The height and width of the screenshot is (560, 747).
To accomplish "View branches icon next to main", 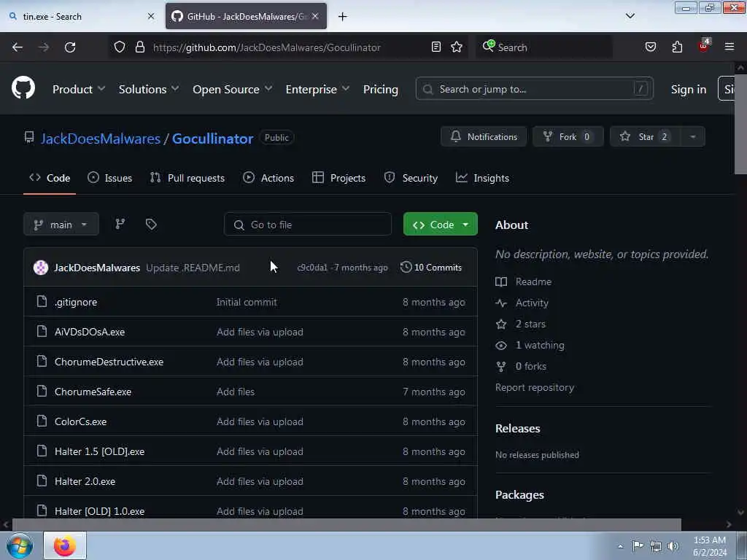I will pyautogui.click(x=120, y=224).
